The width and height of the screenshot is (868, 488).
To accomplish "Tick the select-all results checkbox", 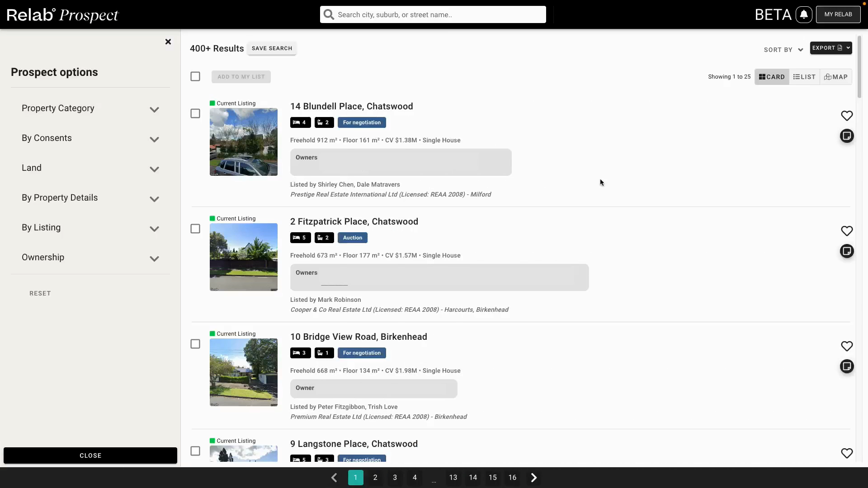I will pyautogui.click(x=195, y=76).
